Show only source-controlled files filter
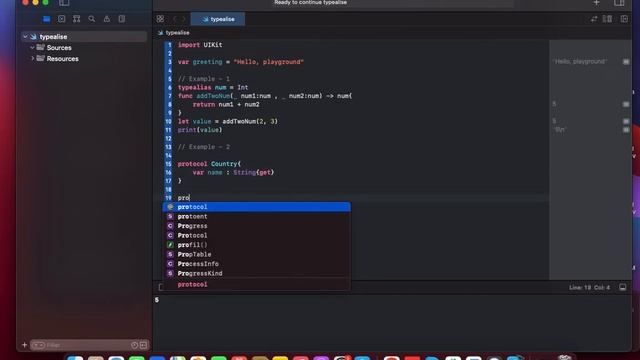 point(143,345)
